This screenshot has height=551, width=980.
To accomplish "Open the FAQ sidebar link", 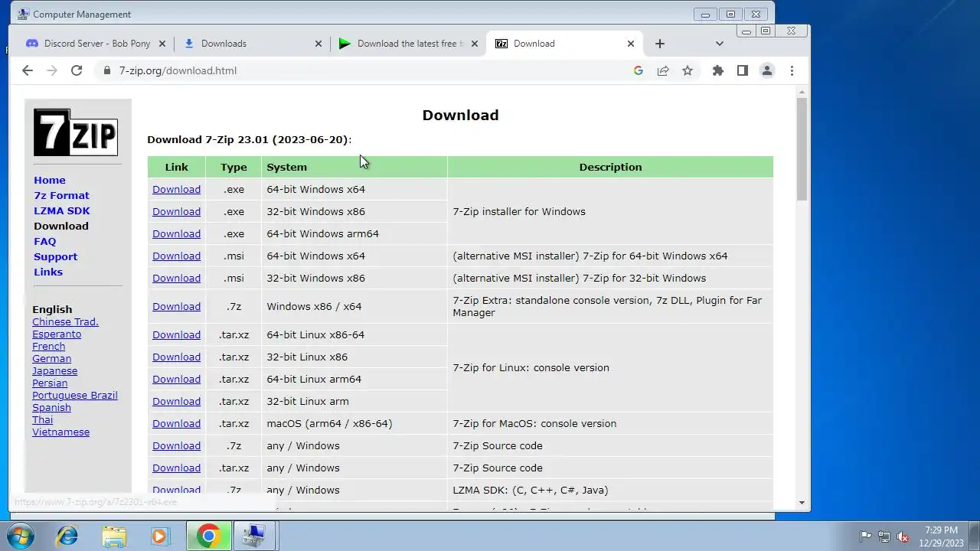I will pos(45,241).
